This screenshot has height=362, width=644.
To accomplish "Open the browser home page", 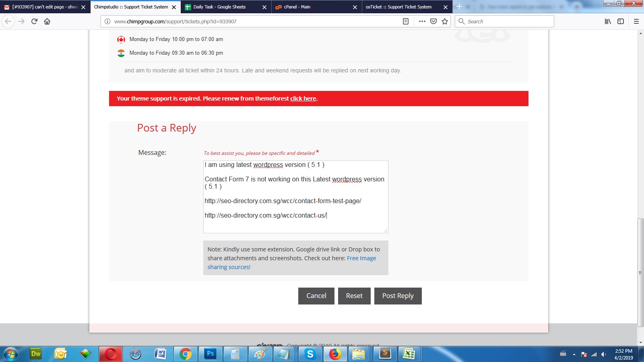I will click(47, 21).
